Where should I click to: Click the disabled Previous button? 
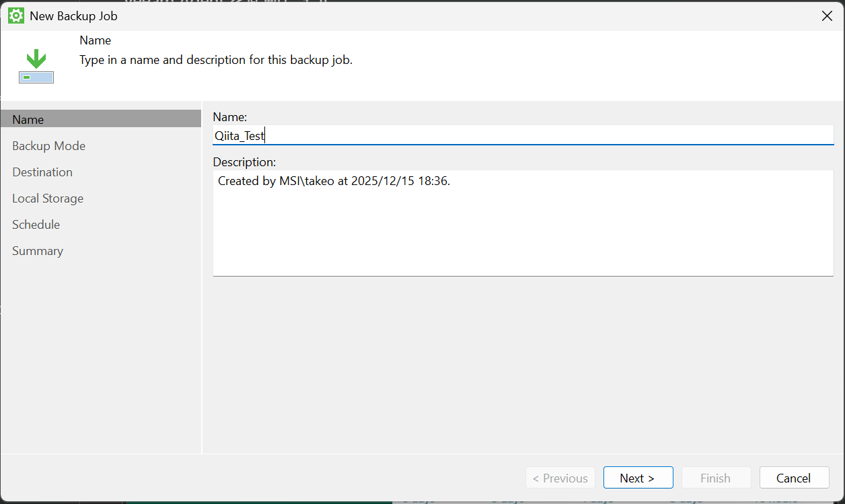pyautogui.click(x=560, y=478)
